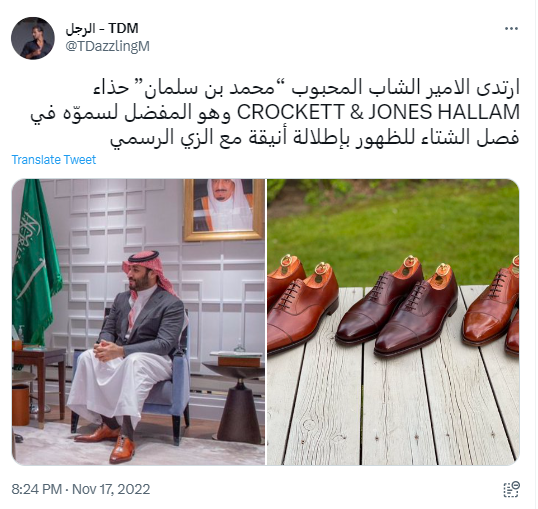This screenshot has height=509, width=538.
Task: Click the framed portrait on the wall
Action: (x=224, y=209)
